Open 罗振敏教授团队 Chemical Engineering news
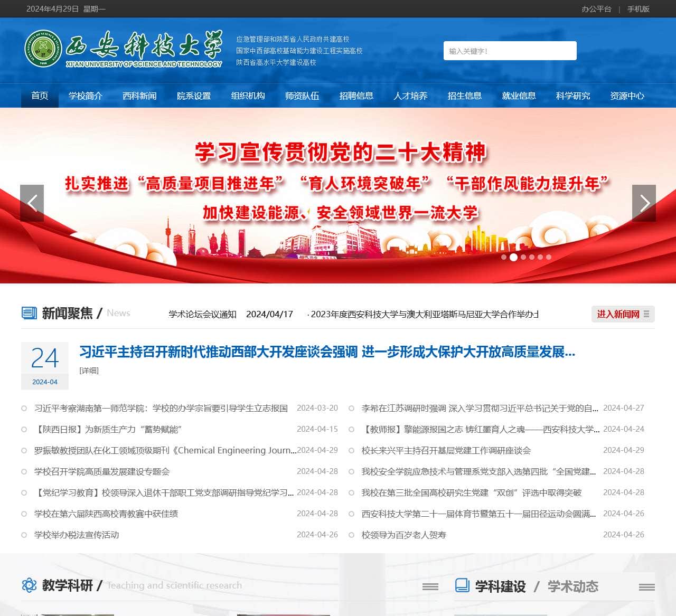The height and width of the screenshot is (616, 676). tap(165, 450)
